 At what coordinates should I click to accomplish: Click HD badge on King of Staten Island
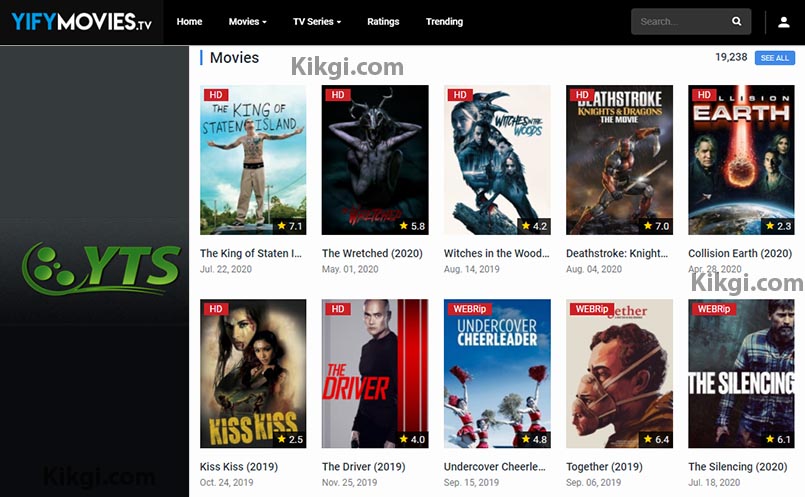coord(216,95)
